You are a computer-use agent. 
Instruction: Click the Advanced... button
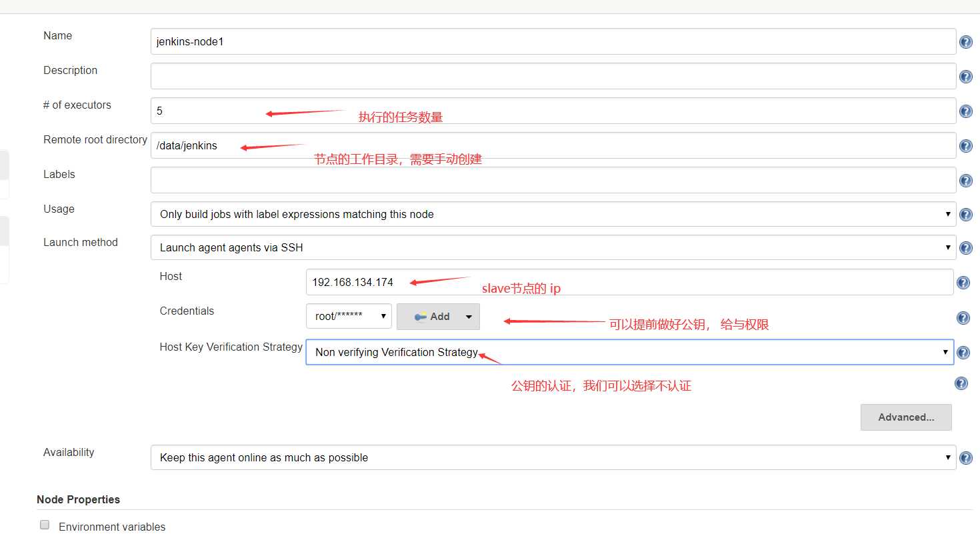906,417
